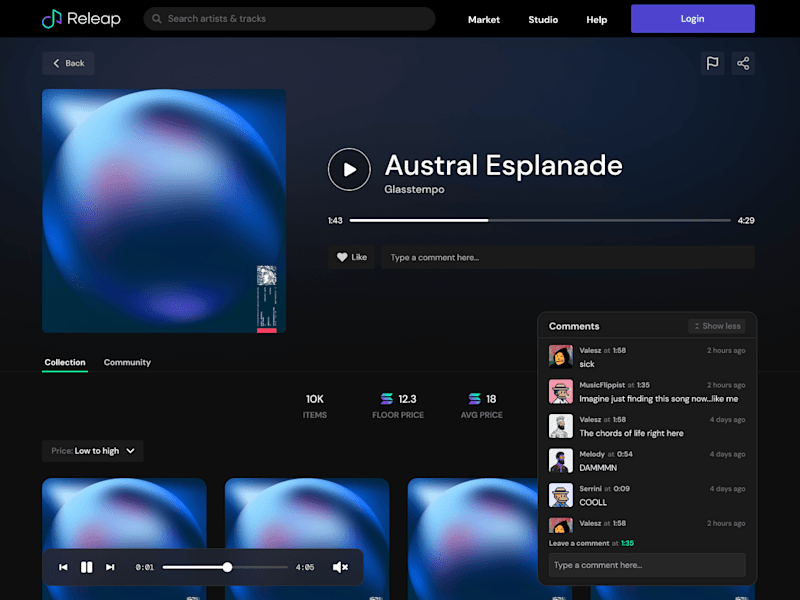
Task: Switch to the Collection tab
Action: tap(65, 362)
